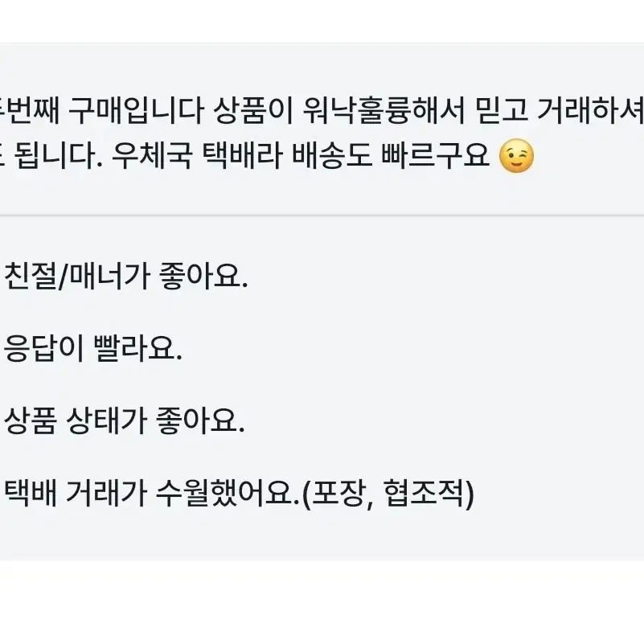Click the review line mentioning 우체국 택배라
The width and height of the screenshot is (644, 644).
(x=267, y=156)
